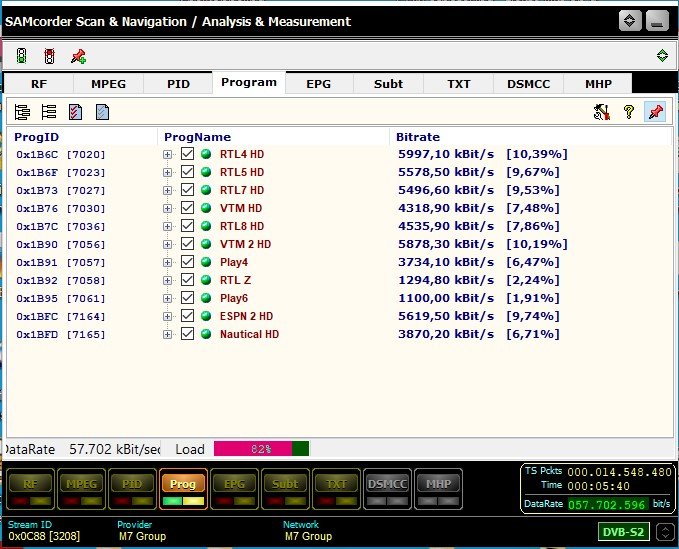679x549 pixels.
Task: Expand the Nautical HD program node
Action: [x=168, y=334]
